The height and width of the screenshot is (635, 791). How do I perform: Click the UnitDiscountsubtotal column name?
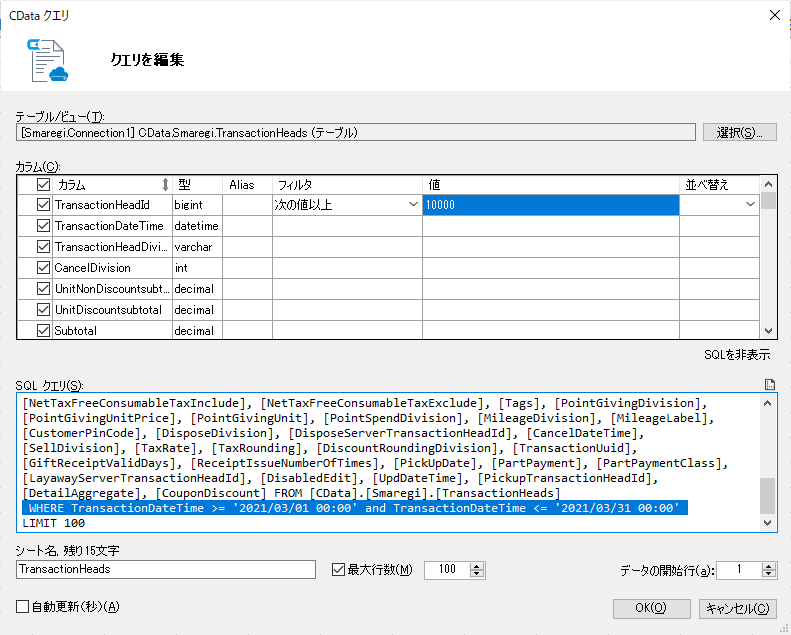point(108,310)
